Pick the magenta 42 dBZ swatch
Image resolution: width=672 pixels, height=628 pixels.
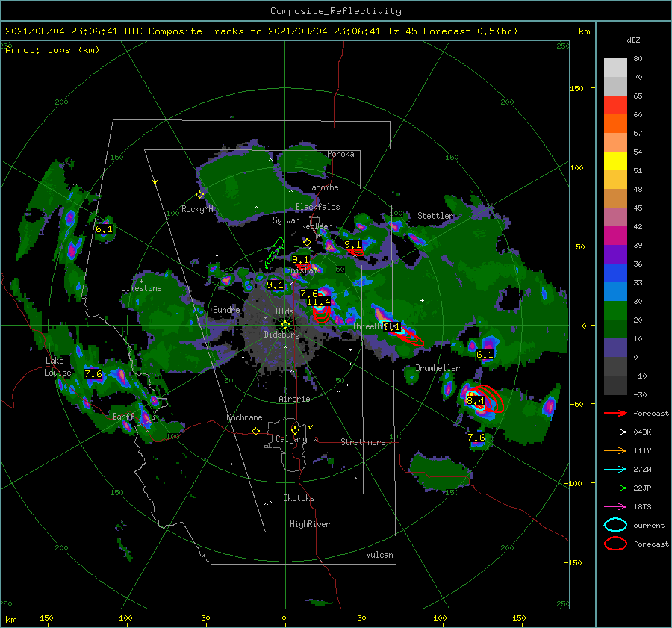pos(615,236)
